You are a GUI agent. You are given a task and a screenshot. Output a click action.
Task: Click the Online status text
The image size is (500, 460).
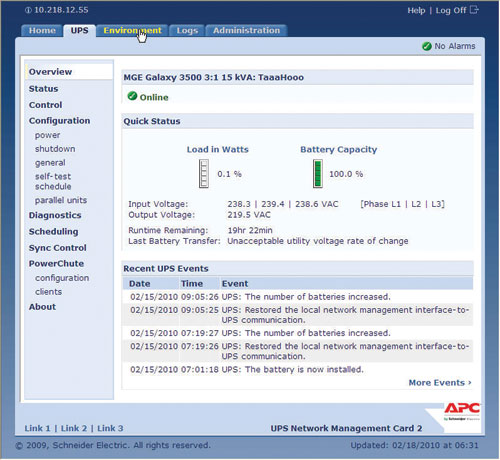[x=154, y=97]
